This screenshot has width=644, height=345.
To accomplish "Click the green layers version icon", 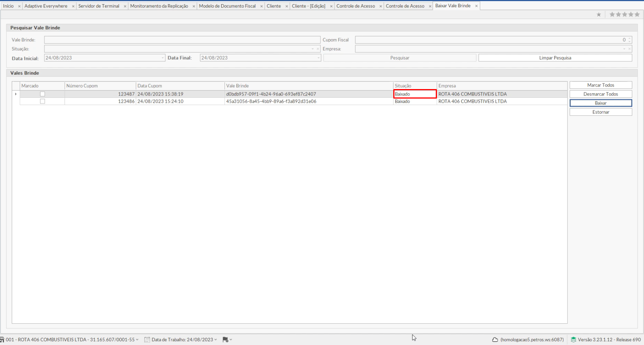I will (x=573, y=340).
